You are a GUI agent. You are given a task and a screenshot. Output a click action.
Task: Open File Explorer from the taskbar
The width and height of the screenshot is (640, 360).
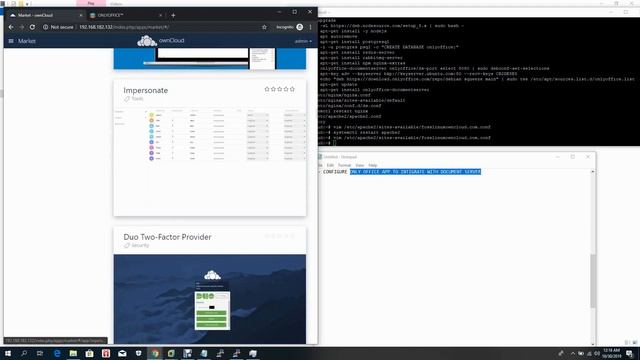click(x=73, y=353)
